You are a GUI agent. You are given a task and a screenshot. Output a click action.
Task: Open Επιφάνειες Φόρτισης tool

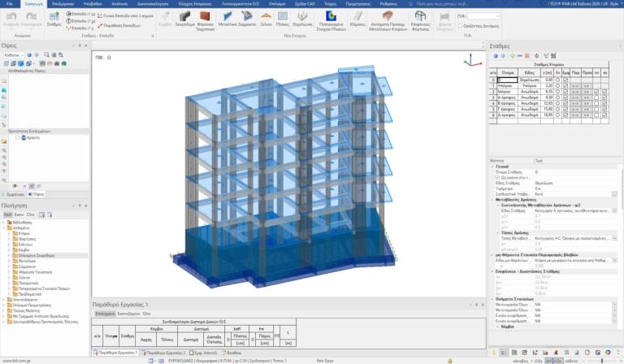coord(420,20)
